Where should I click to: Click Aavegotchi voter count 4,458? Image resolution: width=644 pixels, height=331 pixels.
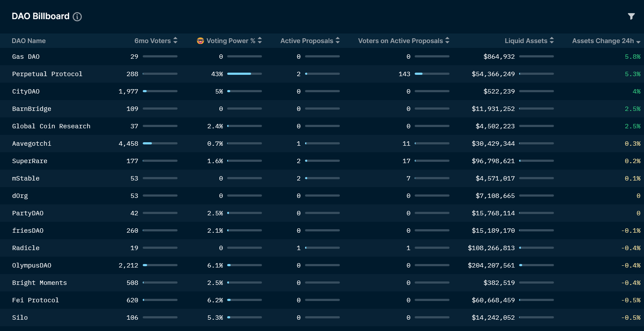coord(128,144)
